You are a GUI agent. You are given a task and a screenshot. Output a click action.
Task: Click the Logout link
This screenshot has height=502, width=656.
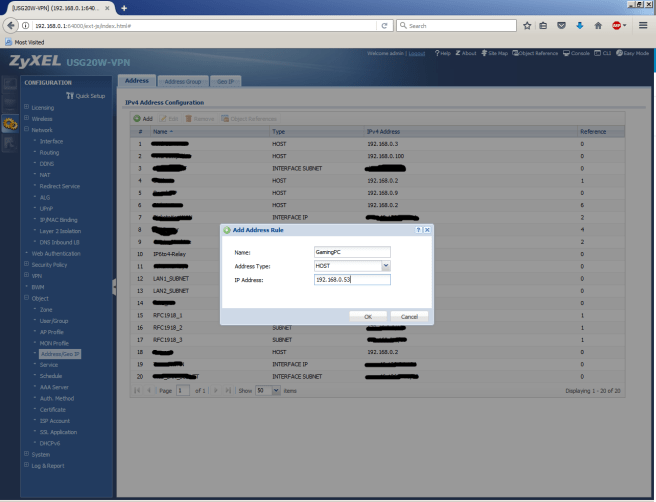pos(417,53)
